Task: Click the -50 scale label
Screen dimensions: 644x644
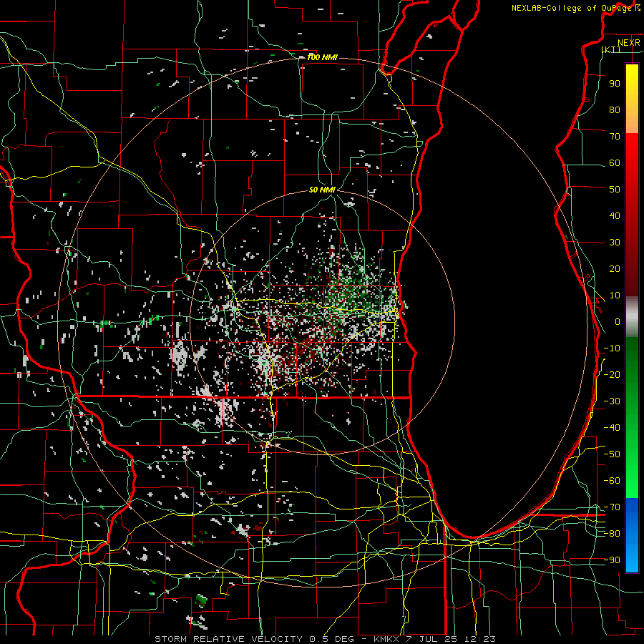Action: click(612, 454)
